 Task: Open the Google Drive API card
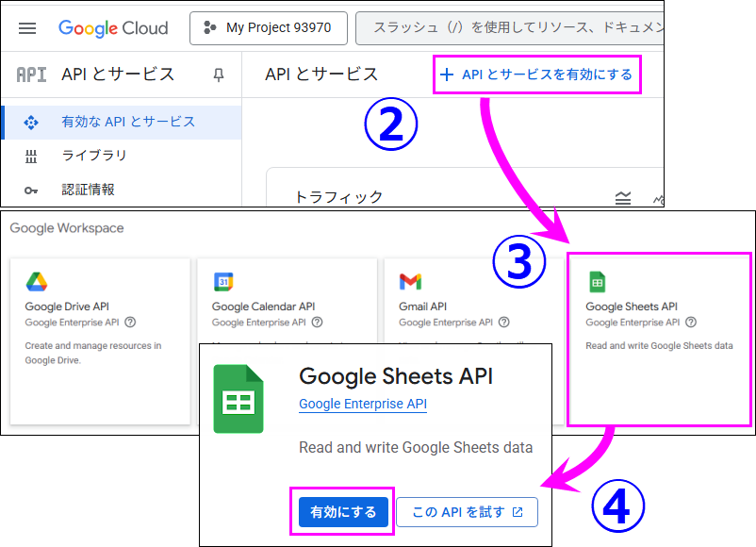point(100,341)
